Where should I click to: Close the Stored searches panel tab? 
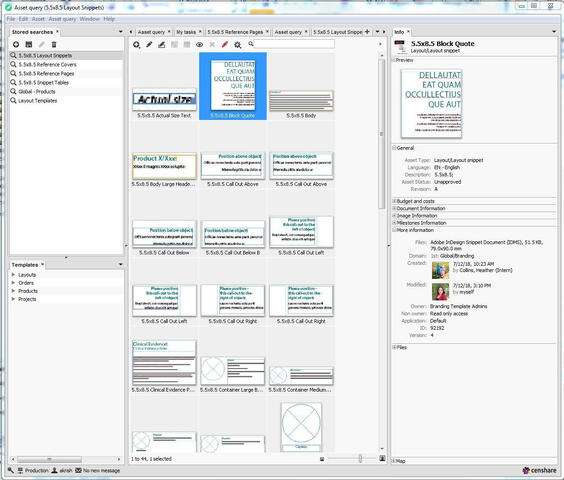(x=57, y=32)
